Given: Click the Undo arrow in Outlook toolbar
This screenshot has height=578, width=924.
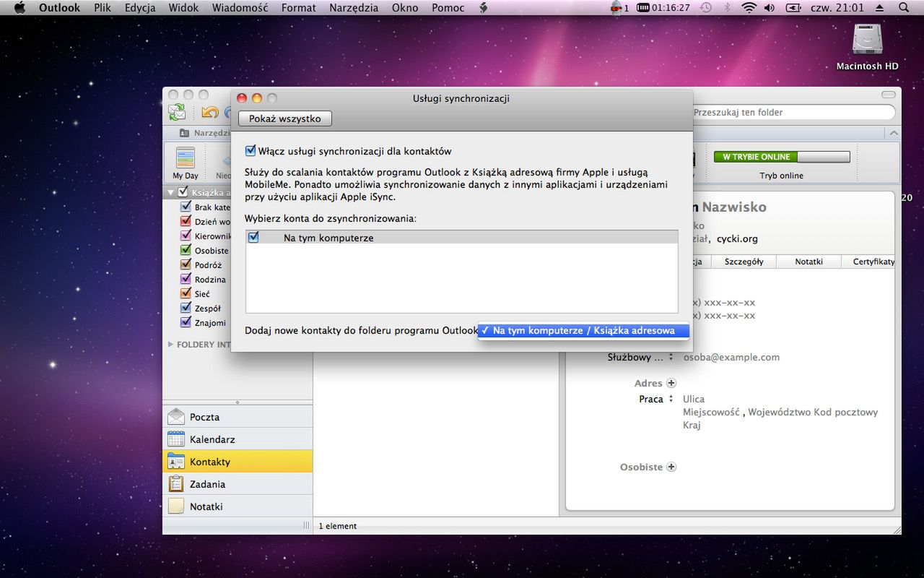Looking at the screenshot, I should [x=210, y=112].
